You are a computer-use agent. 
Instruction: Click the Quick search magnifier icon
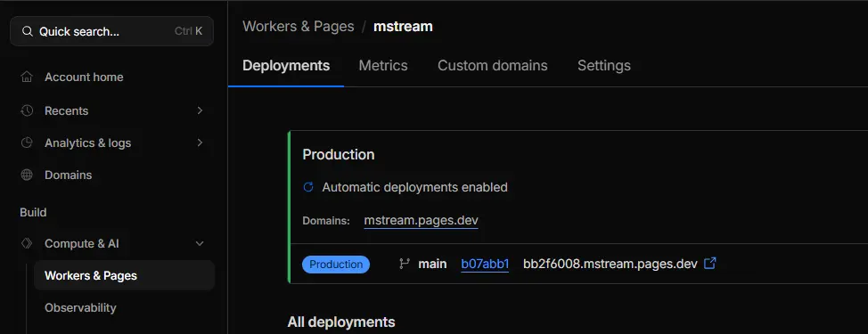pos(27,31)
